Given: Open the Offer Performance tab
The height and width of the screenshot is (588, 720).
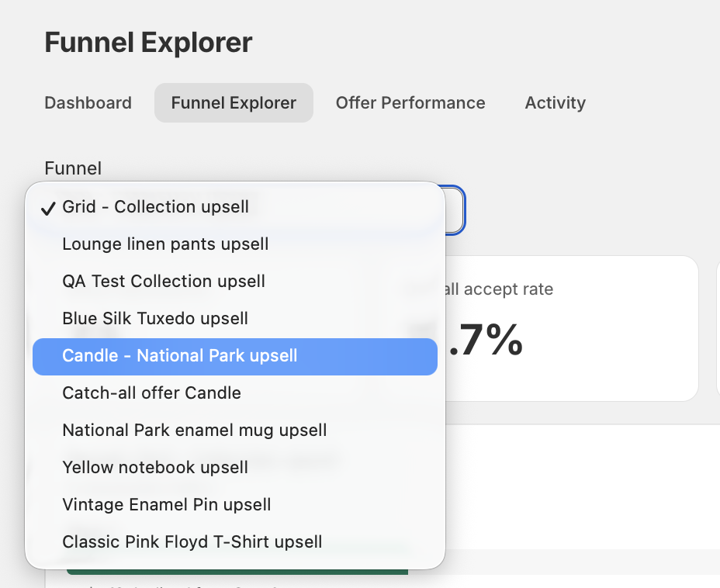Looking at the screenshot, I should point(410,103).
